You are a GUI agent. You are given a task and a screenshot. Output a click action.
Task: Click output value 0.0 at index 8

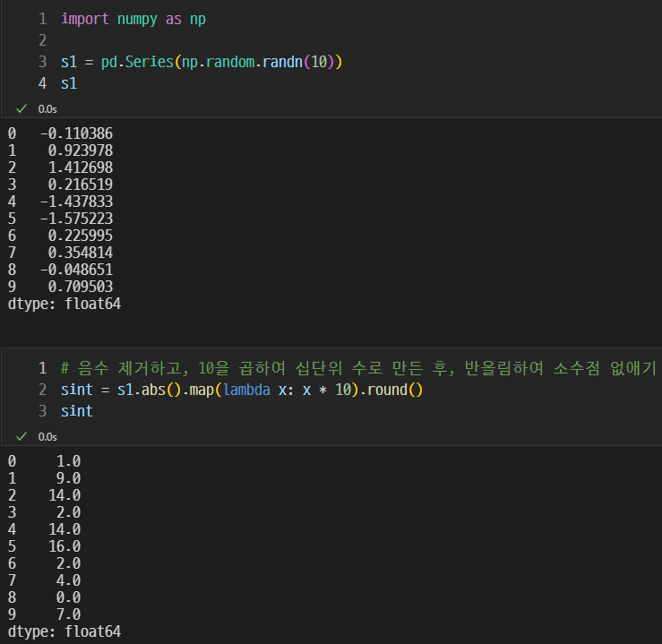(68, 597)
